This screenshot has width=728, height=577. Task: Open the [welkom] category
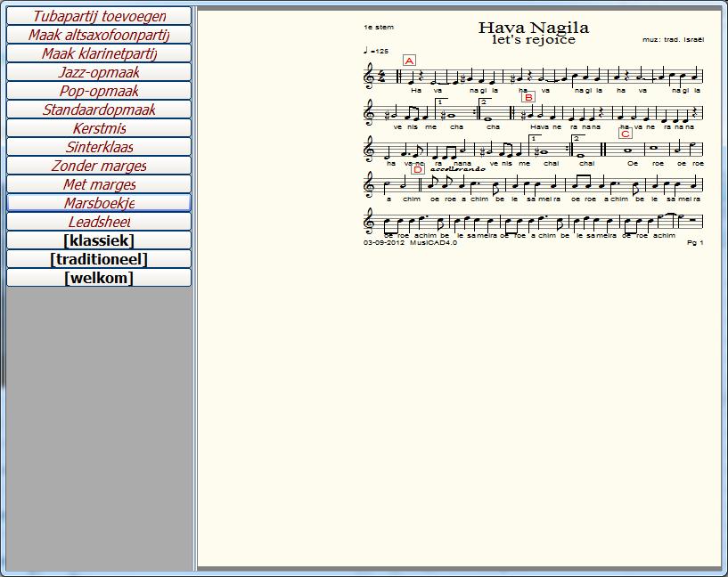pos(99,278)
